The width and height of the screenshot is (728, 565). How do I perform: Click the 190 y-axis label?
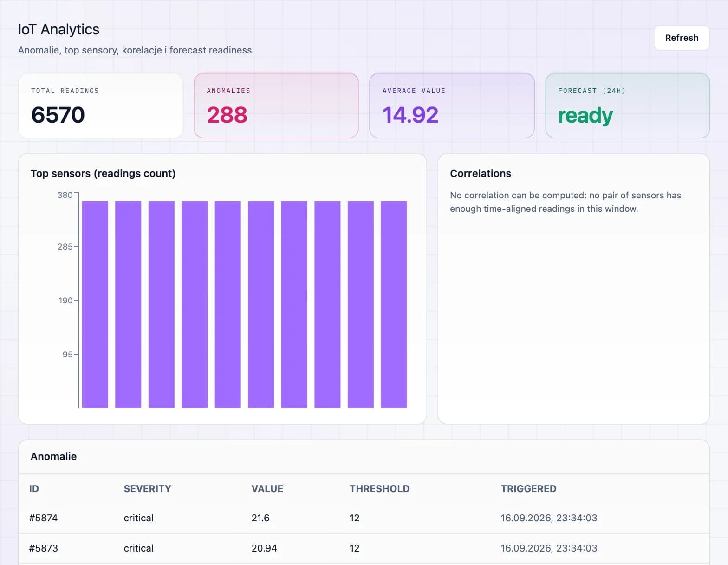(x=65, y=301)
